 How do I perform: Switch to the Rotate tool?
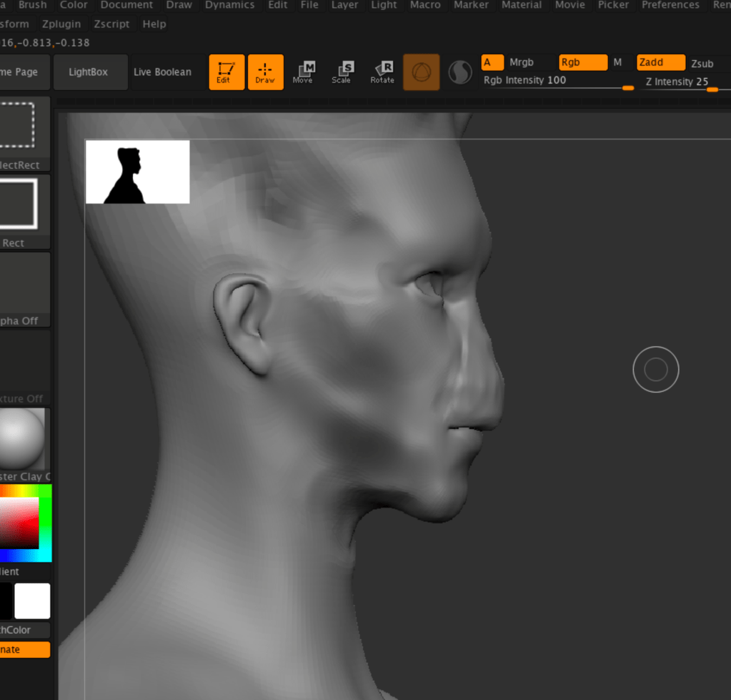point(382,72)
